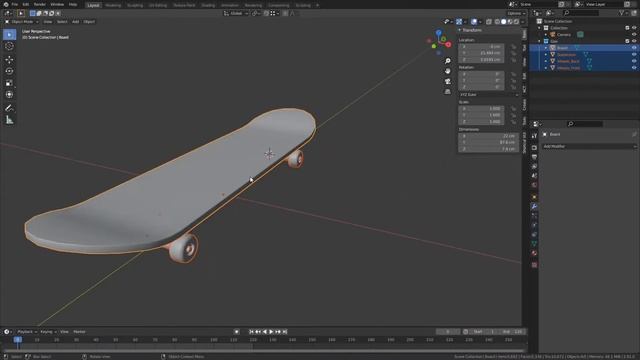Select the Scale tool

9,83
